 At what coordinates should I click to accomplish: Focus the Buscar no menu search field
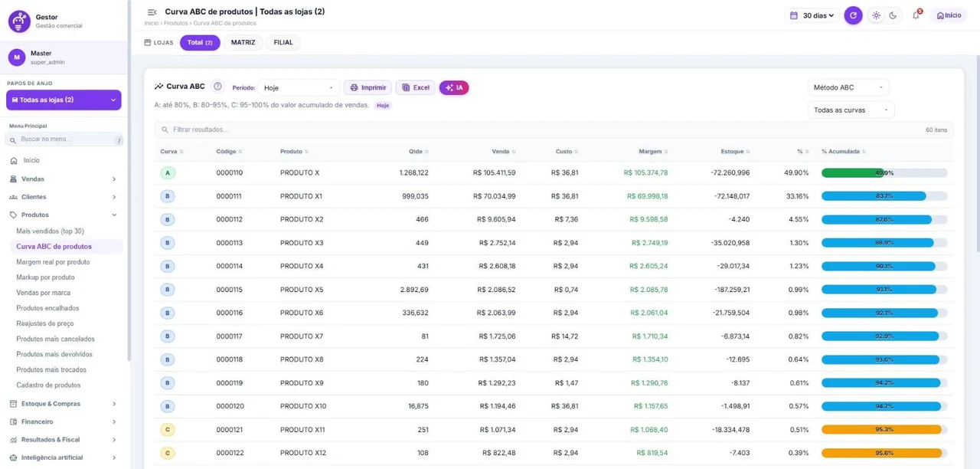point(65,139)
